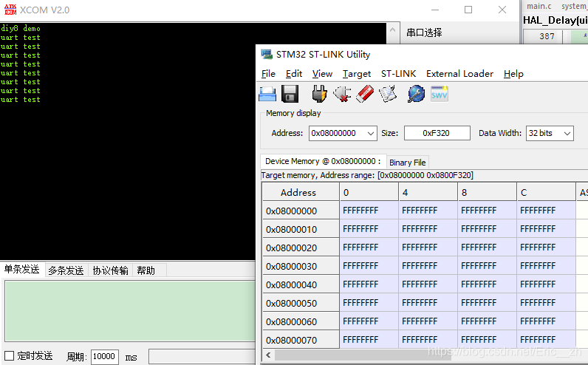The image size is (588, 365).
Task: Select the 单条发送 tab
Action: pos(21,270)
